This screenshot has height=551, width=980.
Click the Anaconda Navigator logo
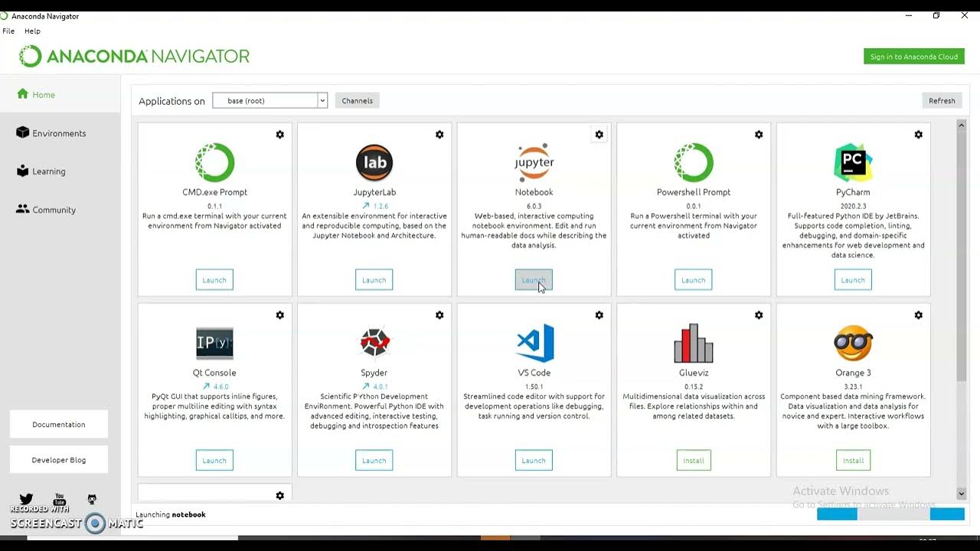[x=135, y=56]
